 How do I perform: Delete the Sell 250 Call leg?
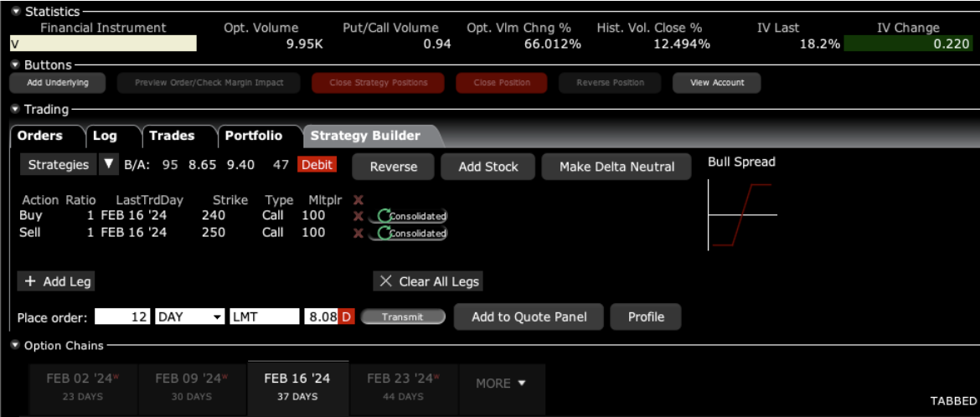358,233
